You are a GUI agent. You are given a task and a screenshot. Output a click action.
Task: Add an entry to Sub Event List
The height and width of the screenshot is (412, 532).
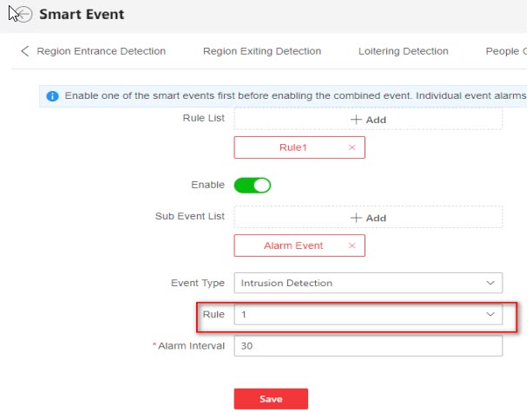click(368, 218)
